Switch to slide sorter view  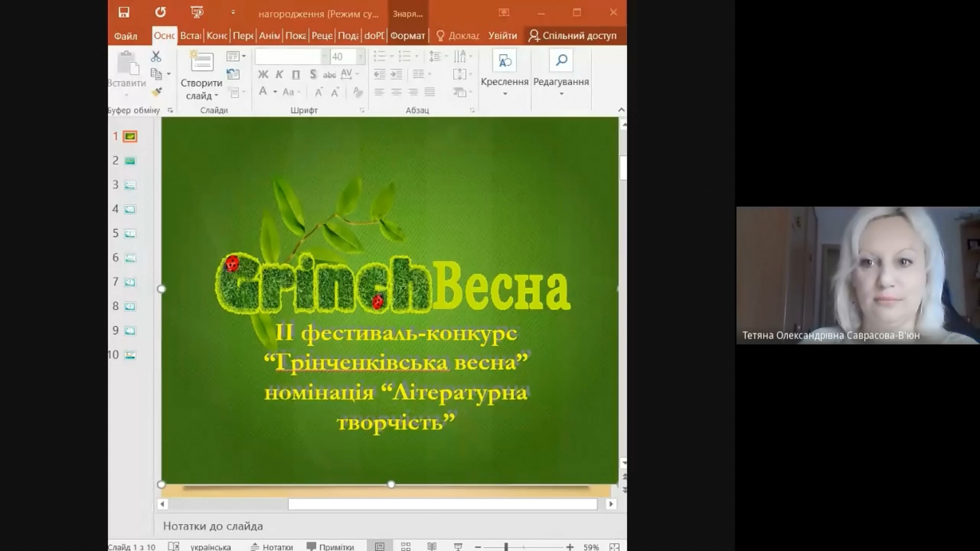coord(406,546)
